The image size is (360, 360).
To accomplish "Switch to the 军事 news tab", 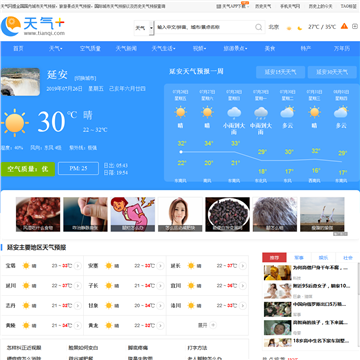I will point(299,258).
